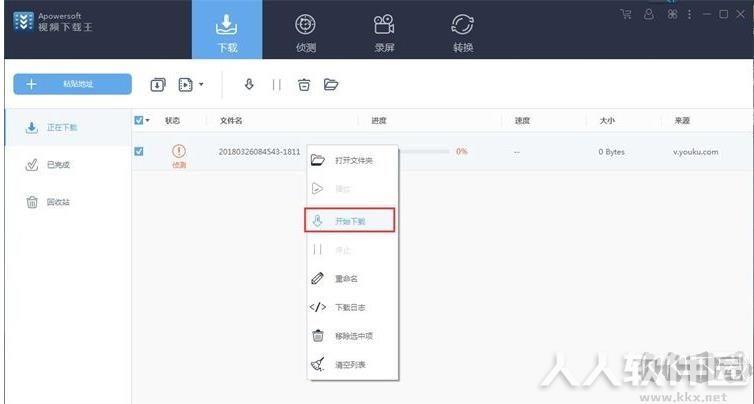
Task: Toggle the select-all checkbox in the header
Action: (138, 120)
